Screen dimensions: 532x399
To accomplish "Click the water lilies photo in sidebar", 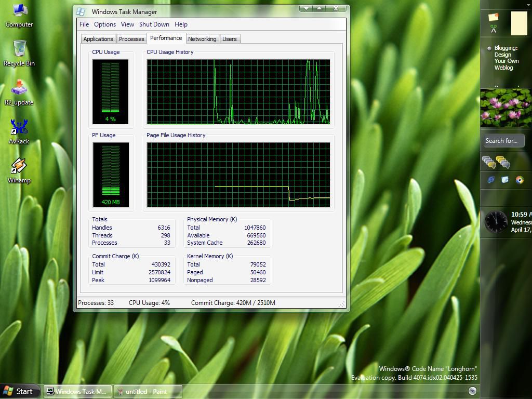I will 506,108.
